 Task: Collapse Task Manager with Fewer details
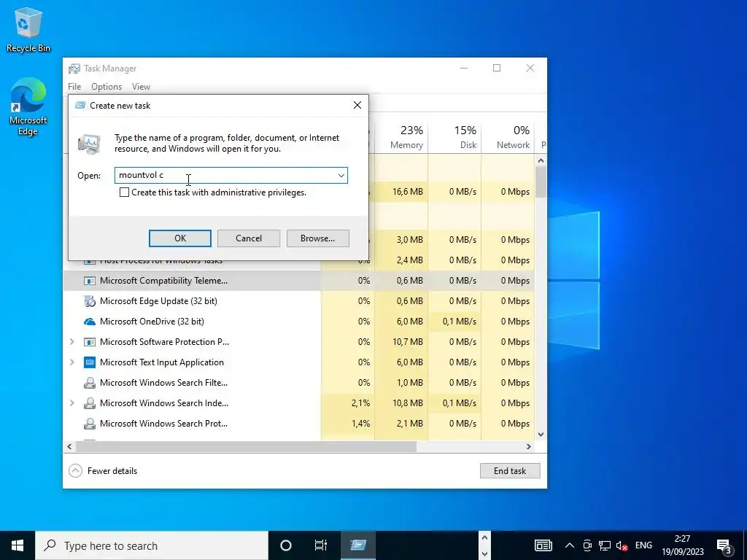point(103,471)
